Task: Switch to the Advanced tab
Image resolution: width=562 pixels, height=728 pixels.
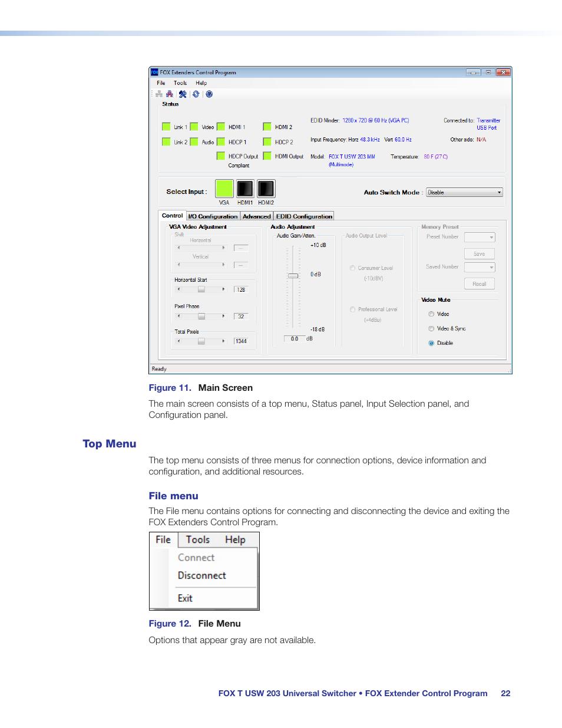Action: [257, 216]
